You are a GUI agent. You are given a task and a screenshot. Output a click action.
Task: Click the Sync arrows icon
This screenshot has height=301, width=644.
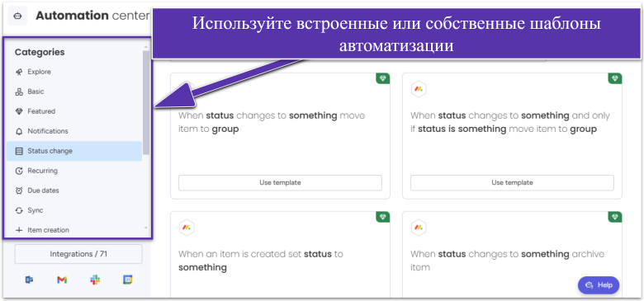coord(19,210)
